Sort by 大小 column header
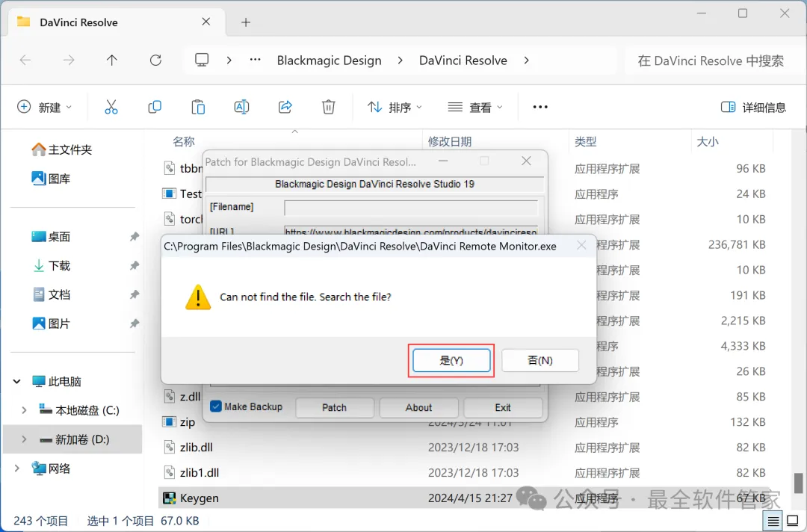 708,141
